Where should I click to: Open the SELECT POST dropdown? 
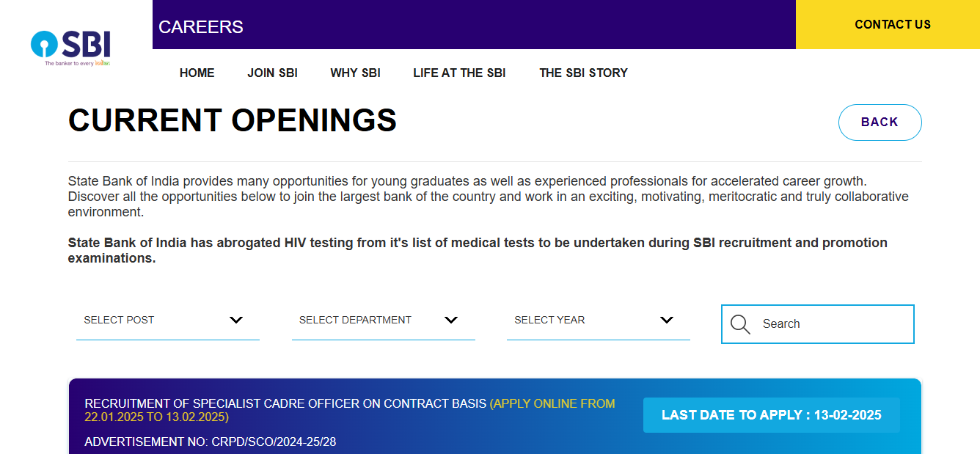click(x=167, y=321)
